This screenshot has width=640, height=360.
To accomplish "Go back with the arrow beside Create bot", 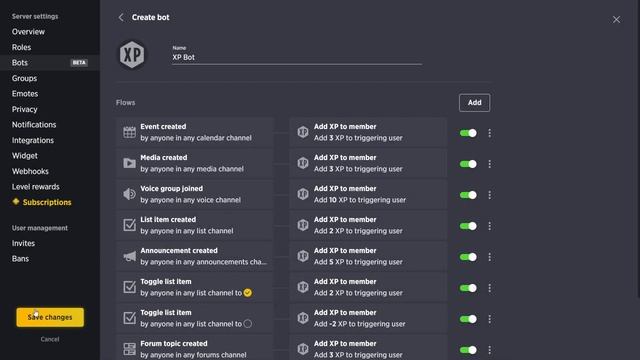I will point(121,17).
